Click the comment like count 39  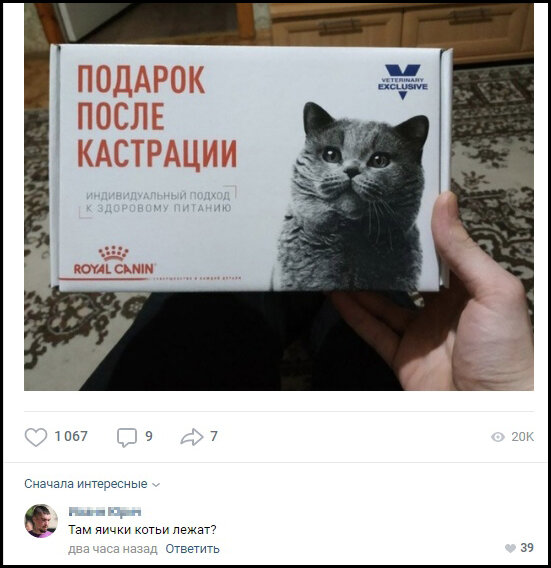tap(527, 548)
